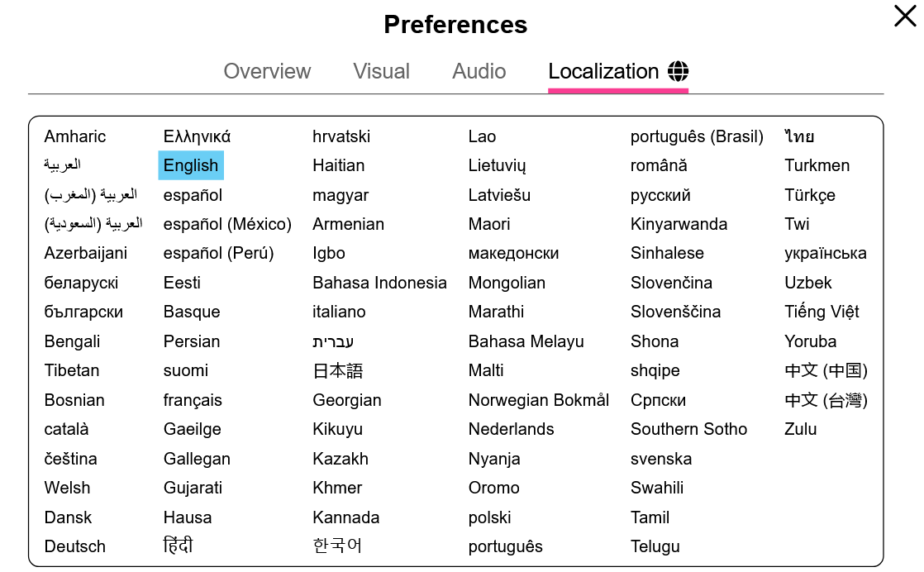
Task: Select español (México) language
Action: tap(227, 224)
